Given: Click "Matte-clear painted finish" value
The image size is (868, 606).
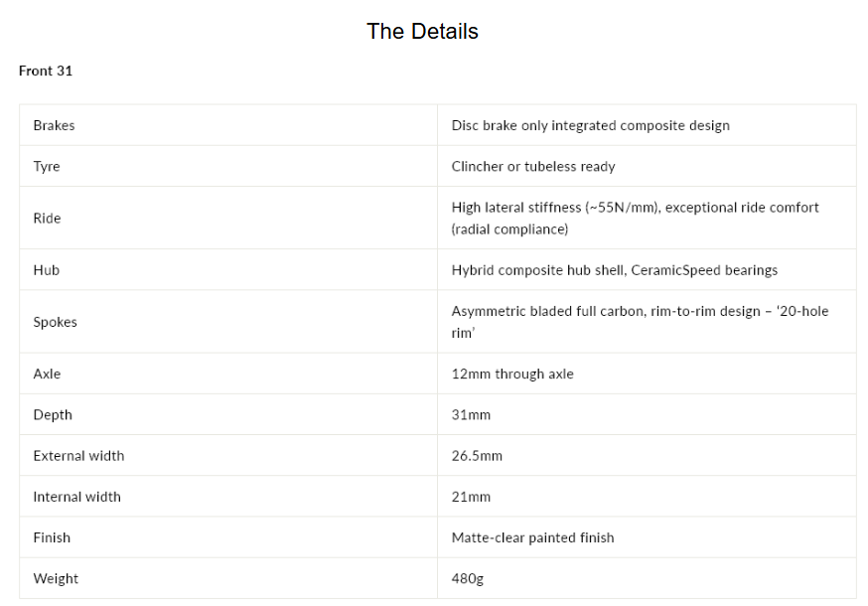Looking at the screenshot, I should (532, 537).
